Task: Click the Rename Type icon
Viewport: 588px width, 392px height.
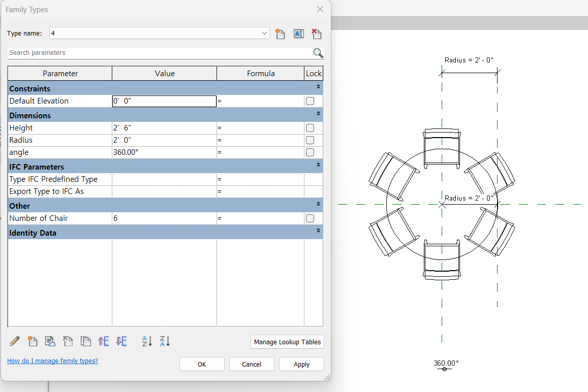Action: tap(298, 34)
